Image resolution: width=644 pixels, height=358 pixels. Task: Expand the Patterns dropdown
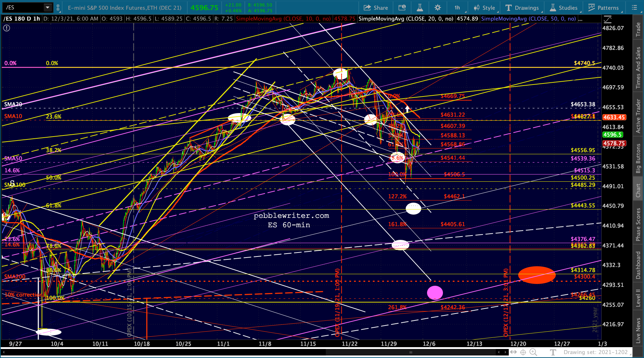coord(604,8)
